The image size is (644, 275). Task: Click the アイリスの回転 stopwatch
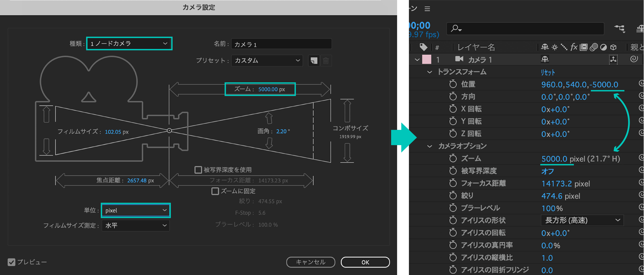click(x=453, y=233)
